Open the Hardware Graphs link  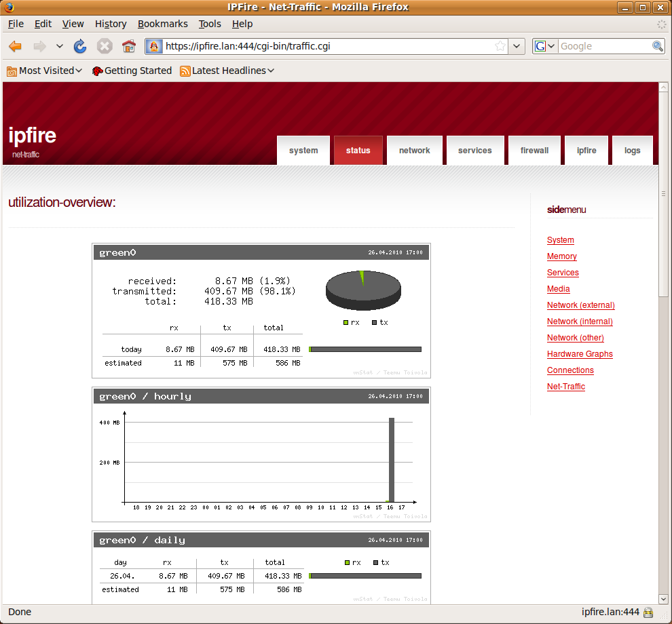coord(580,353)
